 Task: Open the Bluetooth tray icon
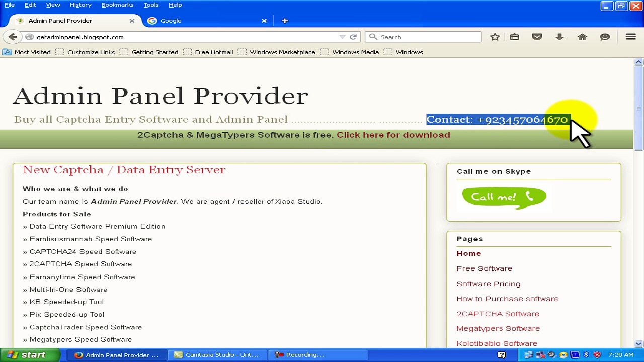(586, 355)
